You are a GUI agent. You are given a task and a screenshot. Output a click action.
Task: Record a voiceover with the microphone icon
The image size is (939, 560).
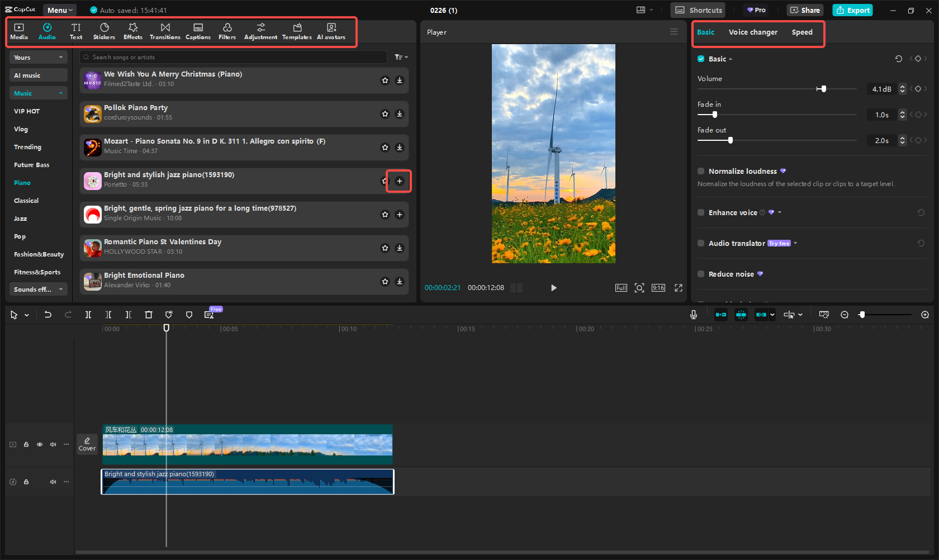coord(693,314)
